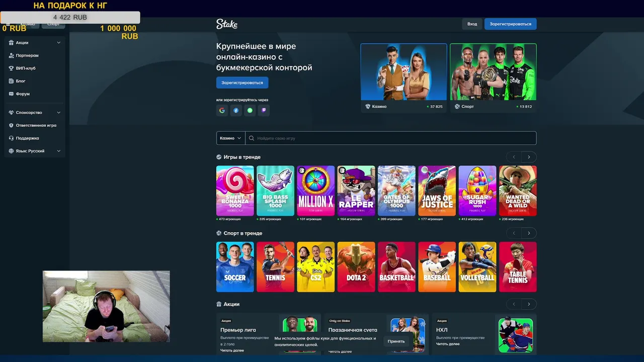Show next trending sports with right arrow
Screen dimensions: 644x362
pyautogui.click(x=529, y=233)
